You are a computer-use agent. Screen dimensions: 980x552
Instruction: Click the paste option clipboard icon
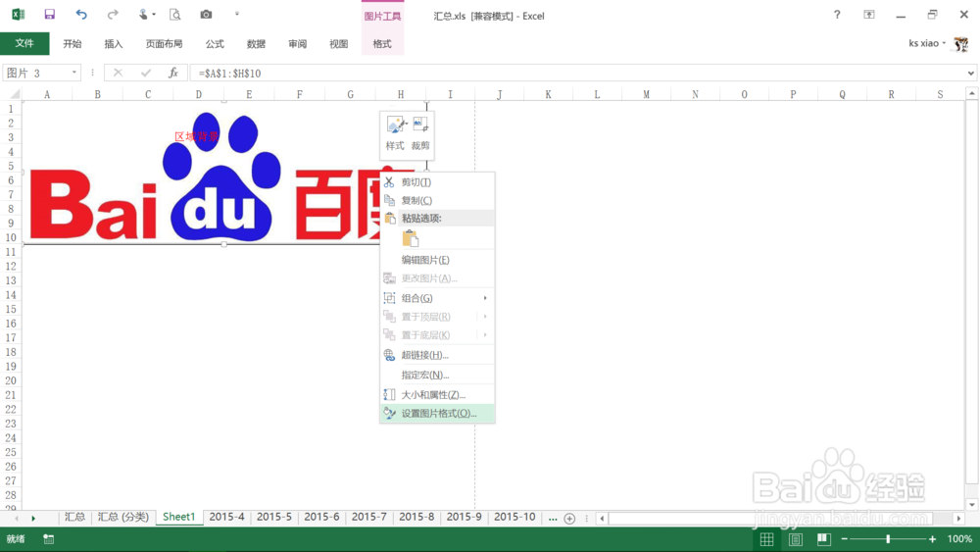point(411,239)
